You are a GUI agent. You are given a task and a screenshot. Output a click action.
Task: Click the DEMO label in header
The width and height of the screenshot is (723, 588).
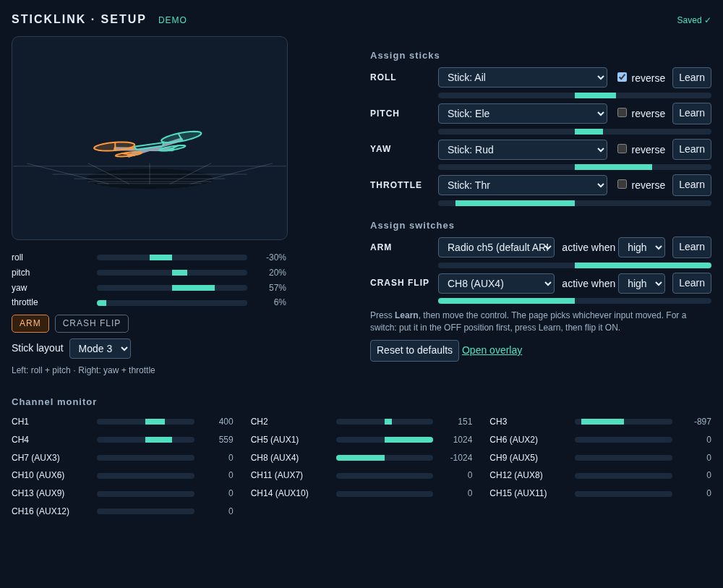173,20
